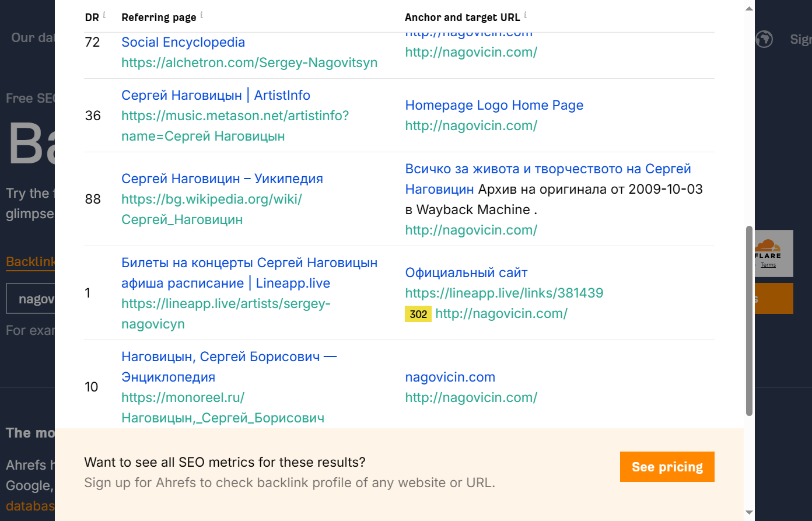Click the Cloudflare Terms link behind the modal
This screenshot has height=521, width=812.
(768, 265)
